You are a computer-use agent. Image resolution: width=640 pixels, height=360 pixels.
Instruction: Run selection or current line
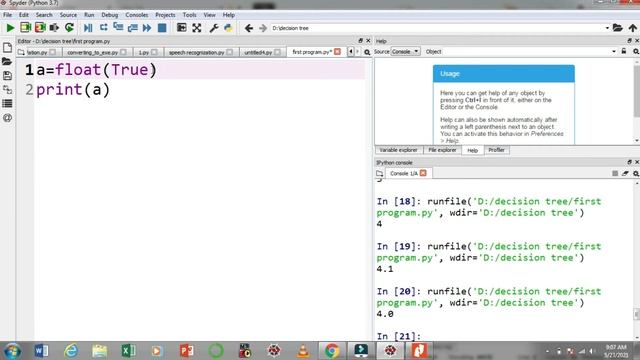pyautogui.click(x=54, y=28)
